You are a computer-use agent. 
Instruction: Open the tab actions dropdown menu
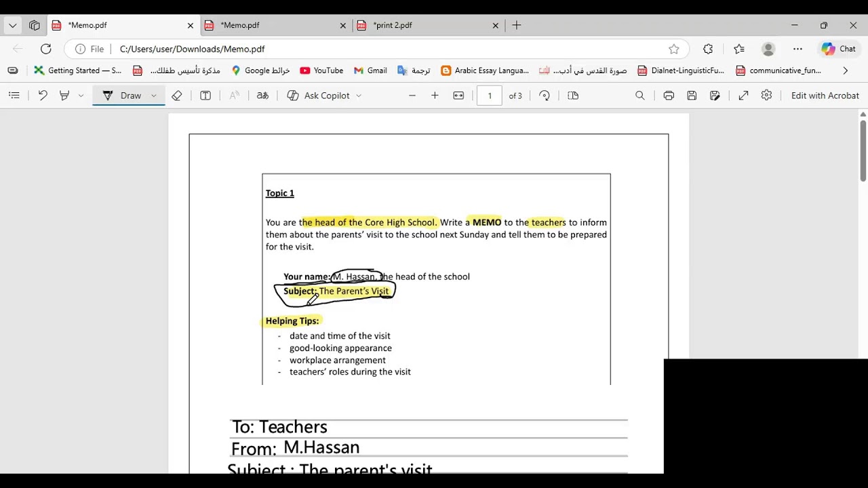(12, 25)
